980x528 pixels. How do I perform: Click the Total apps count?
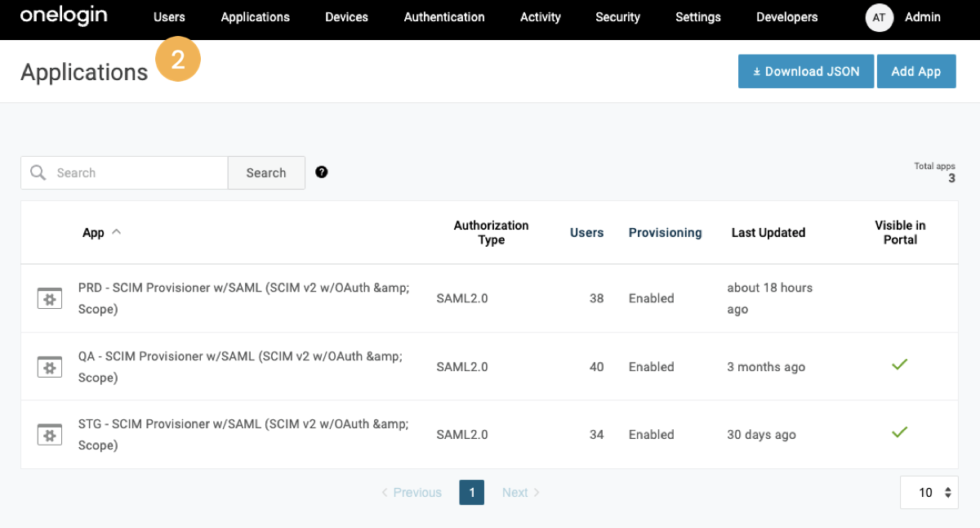click(x=951, y=178)
